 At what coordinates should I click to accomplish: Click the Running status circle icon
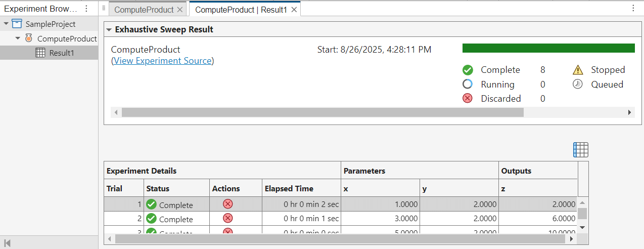click(468, 84)
